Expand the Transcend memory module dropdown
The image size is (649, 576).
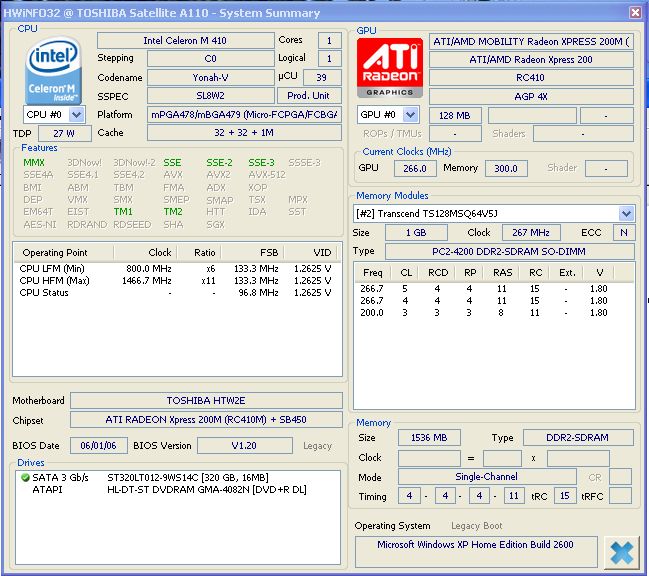(626, 213)
